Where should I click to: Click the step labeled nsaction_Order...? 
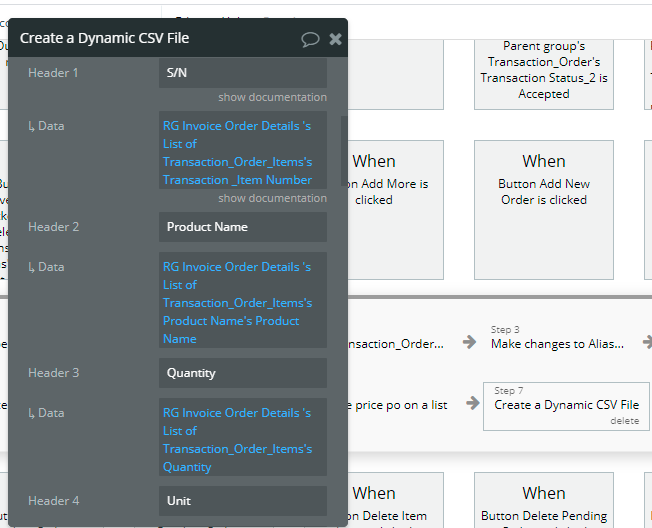point(395,344)
